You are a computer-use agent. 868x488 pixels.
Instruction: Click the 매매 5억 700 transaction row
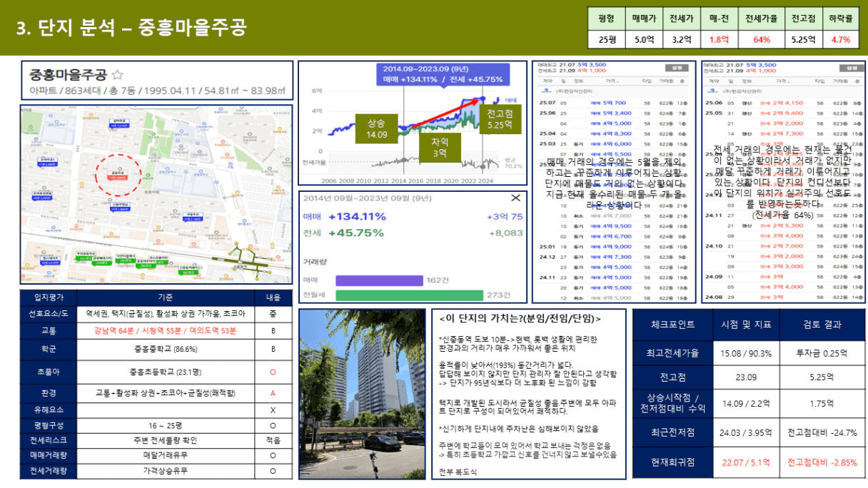[615, 103]
